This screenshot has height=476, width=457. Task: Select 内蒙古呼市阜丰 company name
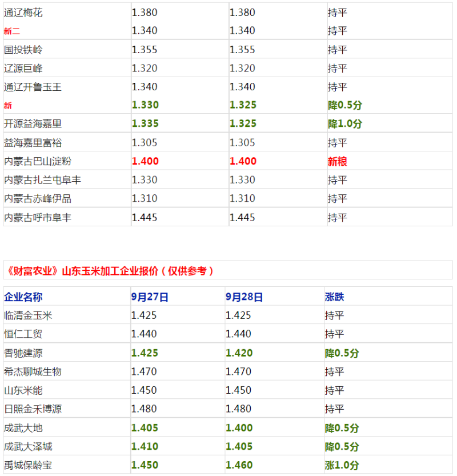[x=38, y=218]
